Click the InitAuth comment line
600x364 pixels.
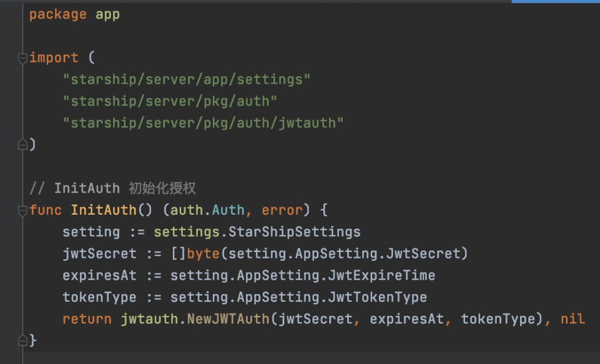[112, 188]
